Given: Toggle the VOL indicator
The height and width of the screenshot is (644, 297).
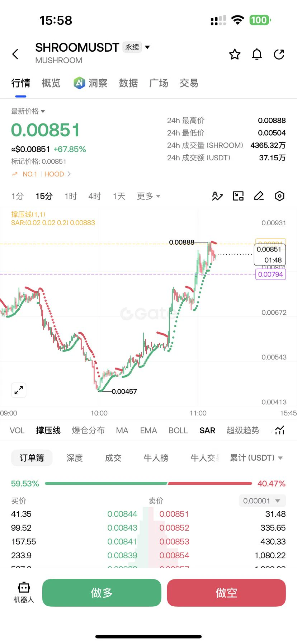Looking at the screenshot, I should pos(17,430).
